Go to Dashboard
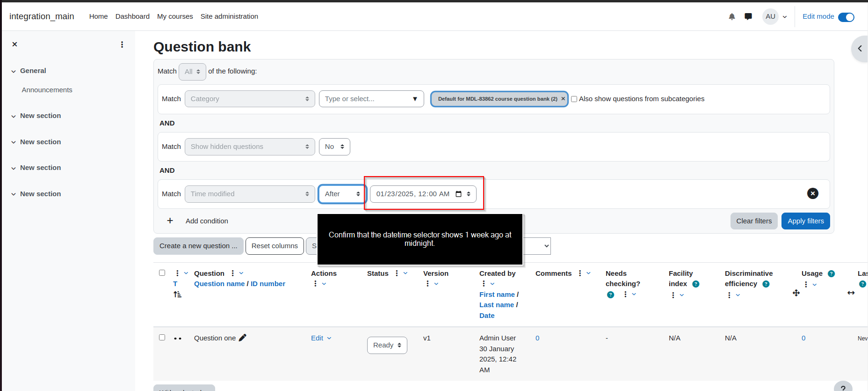 click(x=132, y=16)
